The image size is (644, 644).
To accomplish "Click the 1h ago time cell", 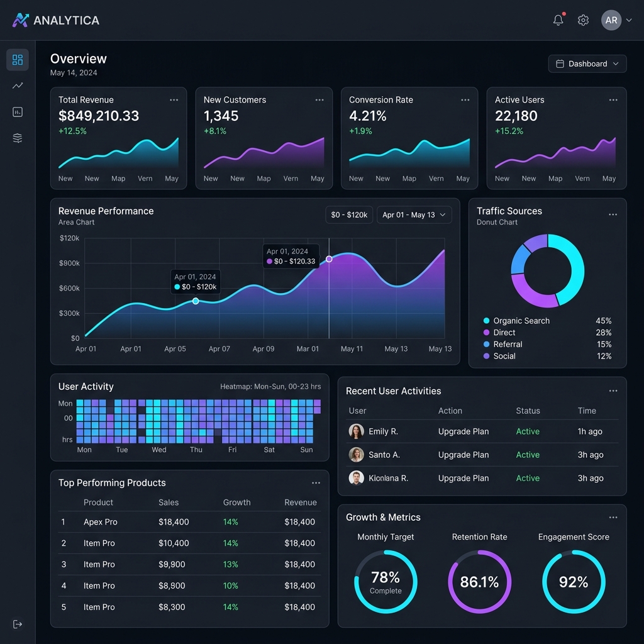I will pos(590,431).
